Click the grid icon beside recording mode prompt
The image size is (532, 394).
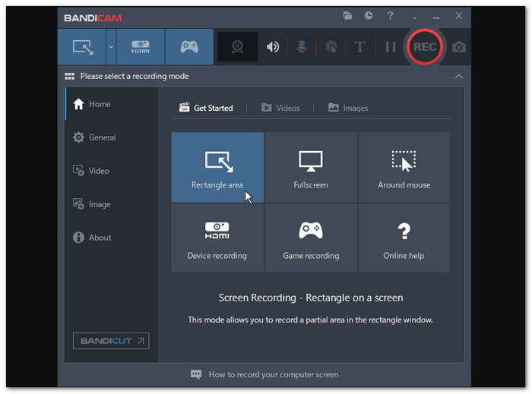click(70, 76)
